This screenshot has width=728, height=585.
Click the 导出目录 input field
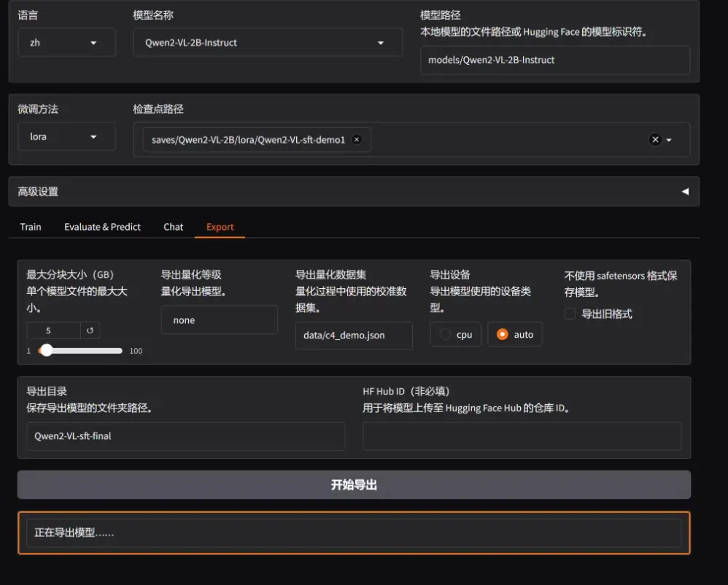(186, 436)
